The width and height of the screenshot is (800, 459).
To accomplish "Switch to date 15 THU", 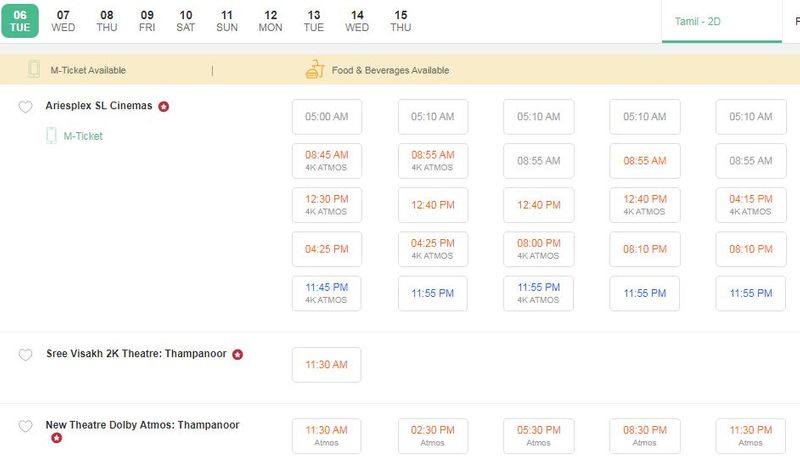I will [x=401, y=21].
